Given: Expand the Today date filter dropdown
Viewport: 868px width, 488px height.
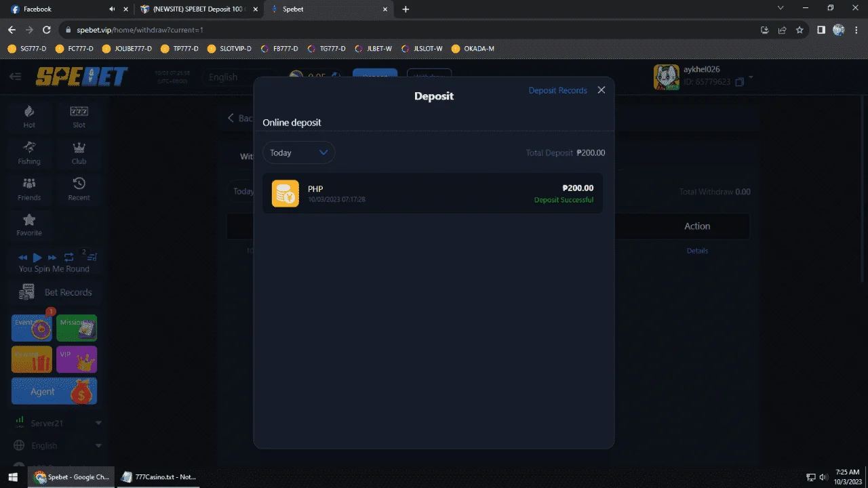Looking at the screenshot, I should [x=299, y=152].
